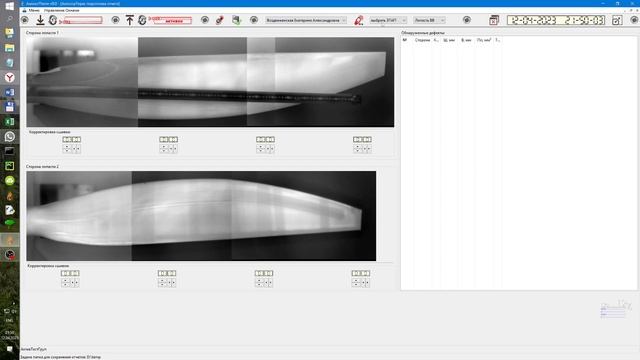The width and height of the screenshot is (640, 360).
Task: Click the № column header in defects table
Action: pyautogui.click(x=405, y=40)
